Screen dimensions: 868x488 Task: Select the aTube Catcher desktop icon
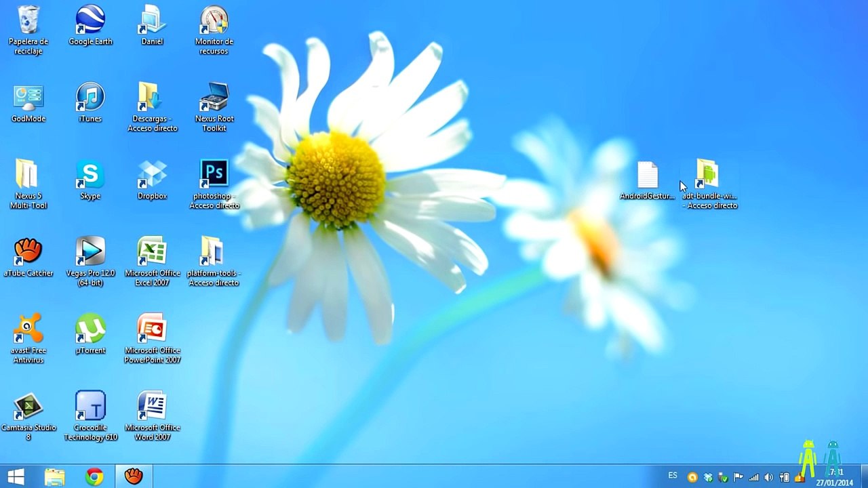point(28,258)
